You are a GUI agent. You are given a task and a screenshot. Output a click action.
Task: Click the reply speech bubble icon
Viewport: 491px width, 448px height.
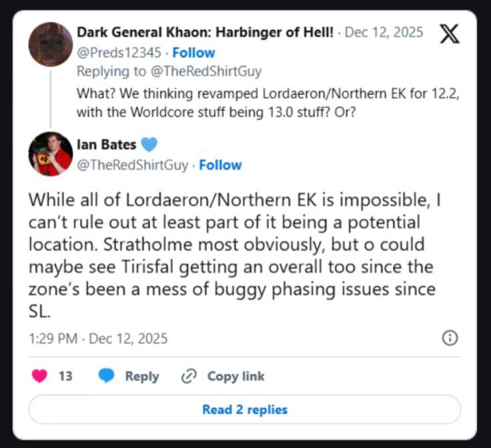(x=107, y=376)
